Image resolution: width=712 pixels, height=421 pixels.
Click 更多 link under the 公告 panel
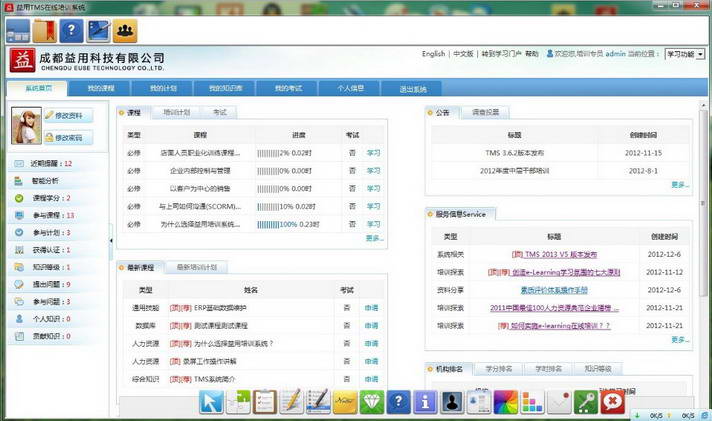tap(680, 185)
